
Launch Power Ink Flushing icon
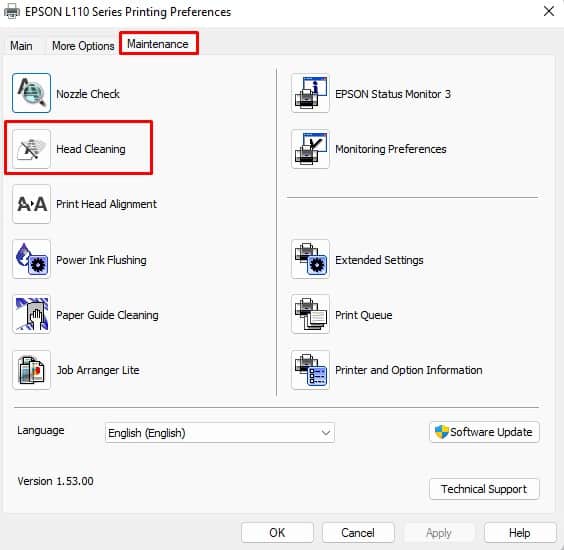coord(31,259)
